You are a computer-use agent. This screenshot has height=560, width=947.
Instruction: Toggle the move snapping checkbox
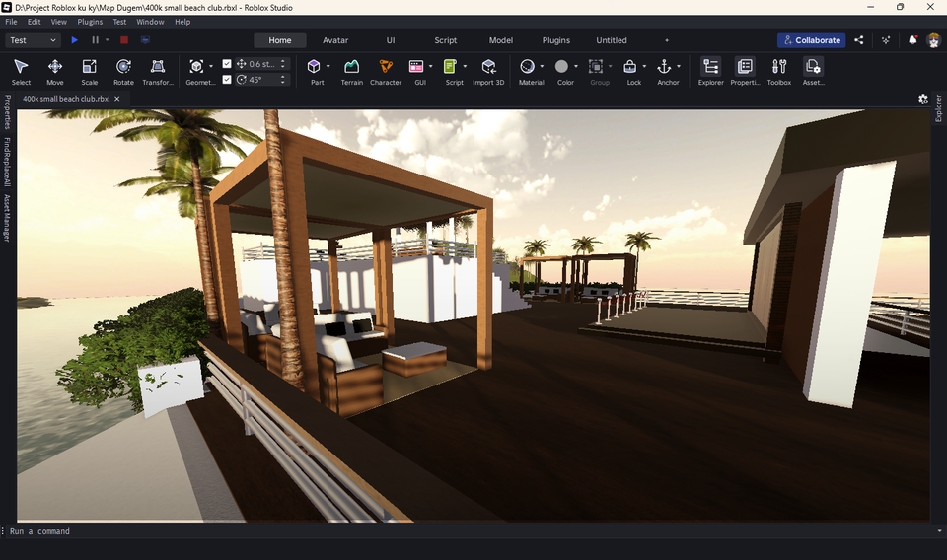(x=227, y=64)
